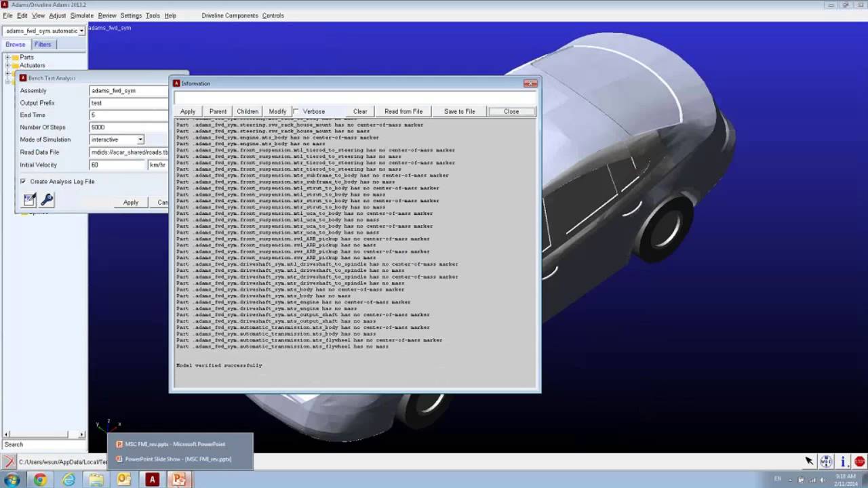Image resolution: width=868 pixels, height=488 pixels.
Task: Click the Road Data File field
Action: click(129, 152)
